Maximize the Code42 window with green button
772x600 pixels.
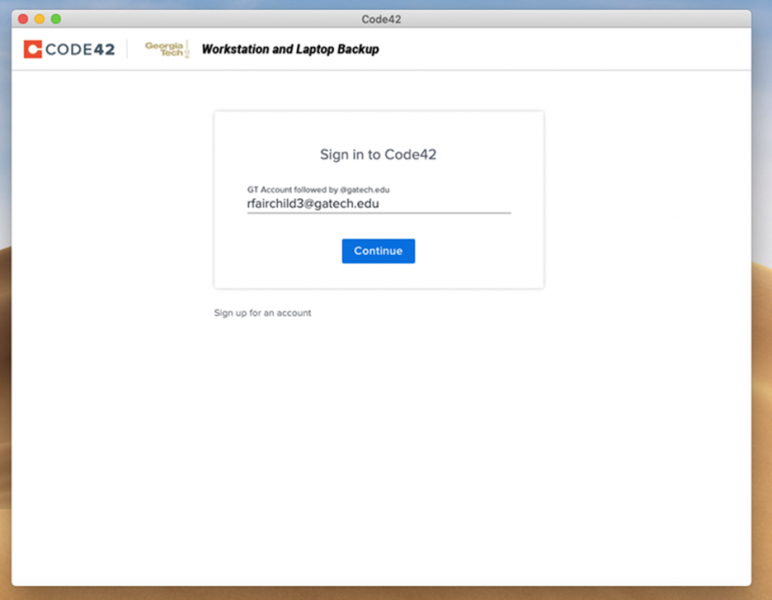click(56, 19)
